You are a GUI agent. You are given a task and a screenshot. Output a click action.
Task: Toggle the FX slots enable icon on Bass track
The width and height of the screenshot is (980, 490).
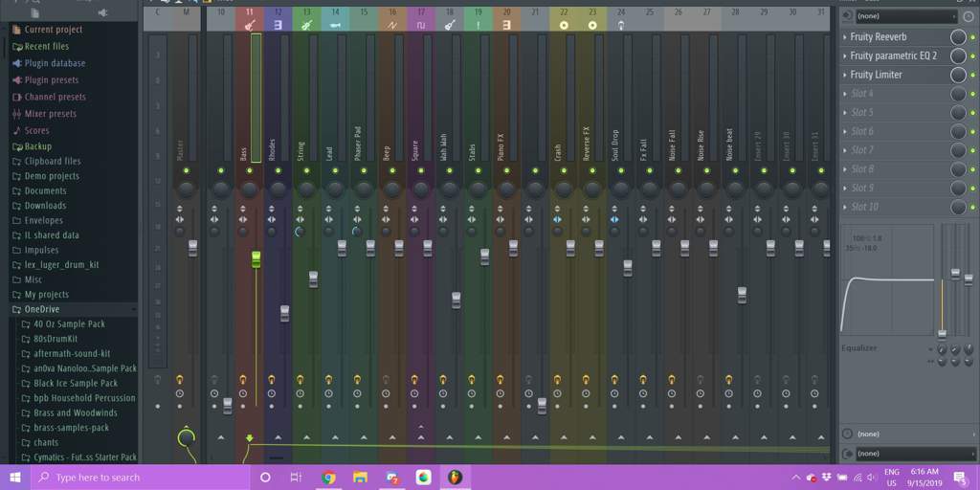[x=243, y=379]
